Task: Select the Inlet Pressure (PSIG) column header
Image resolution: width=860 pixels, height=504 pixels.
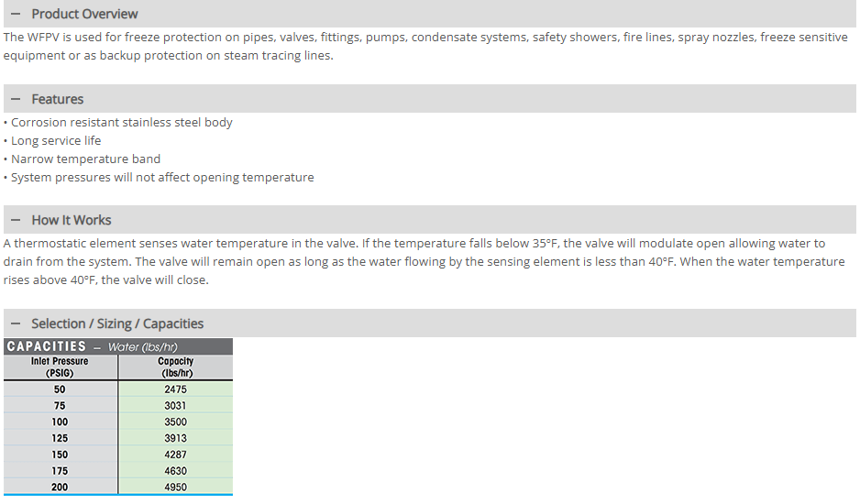Action: tap(60, 367)
